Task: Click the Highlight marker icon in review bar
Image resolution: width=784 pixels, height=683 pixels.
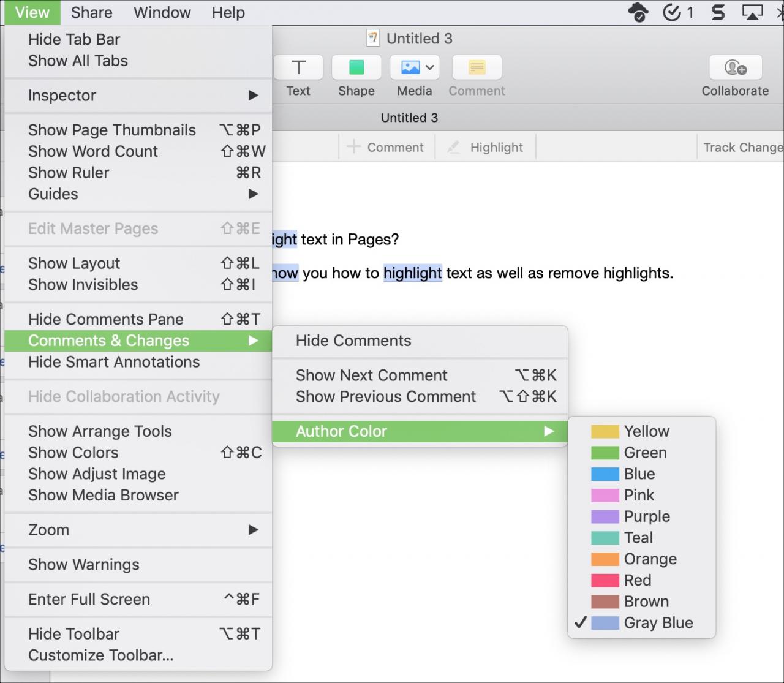Action: click(453, 148)
